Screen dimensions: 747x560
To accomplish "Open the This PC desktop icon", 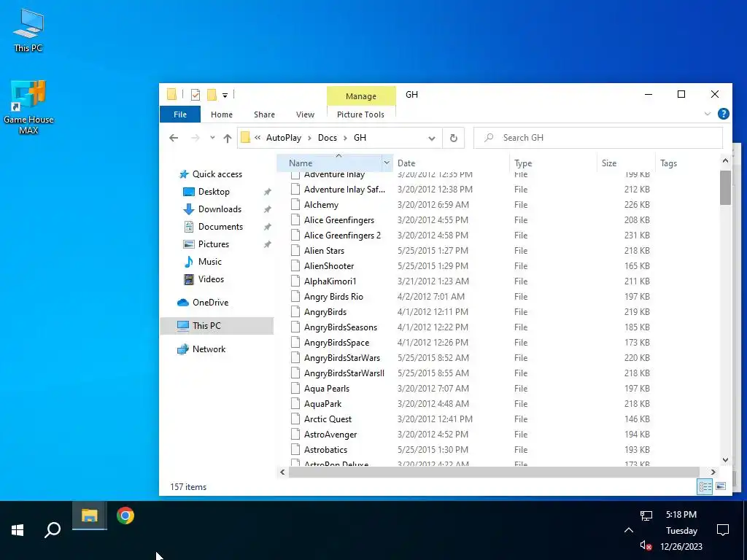I will click(28, 29).
